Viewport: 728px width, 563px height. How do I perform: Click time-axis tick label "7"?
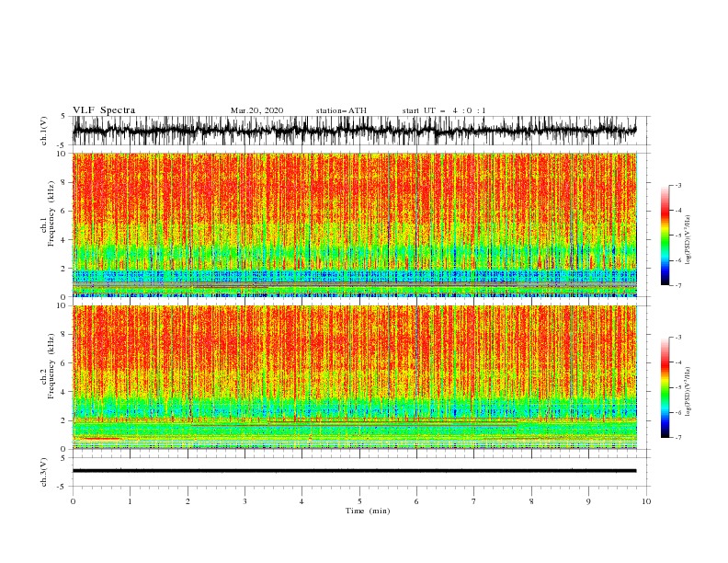point(474,501)
